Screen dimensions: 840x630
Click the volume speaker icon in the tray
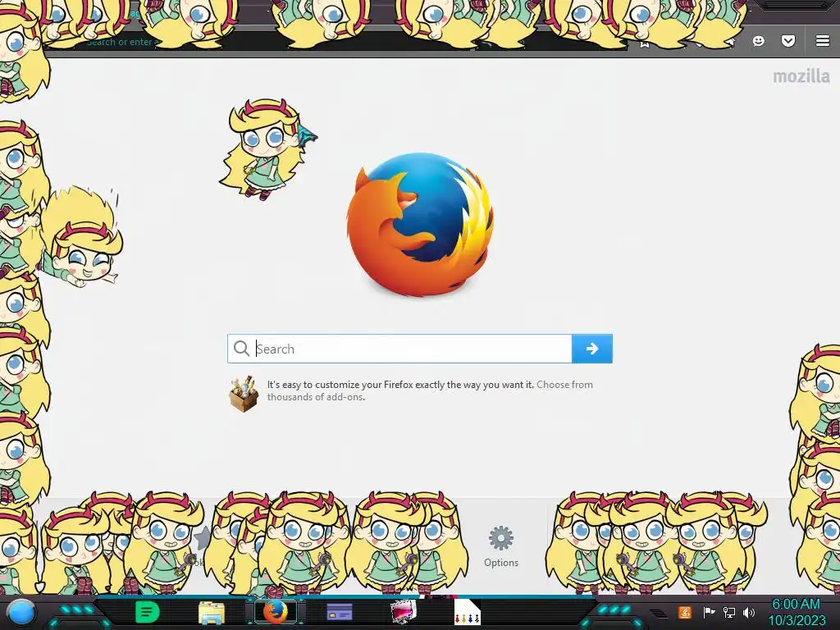pyautogui.click(x=748, y=612)
